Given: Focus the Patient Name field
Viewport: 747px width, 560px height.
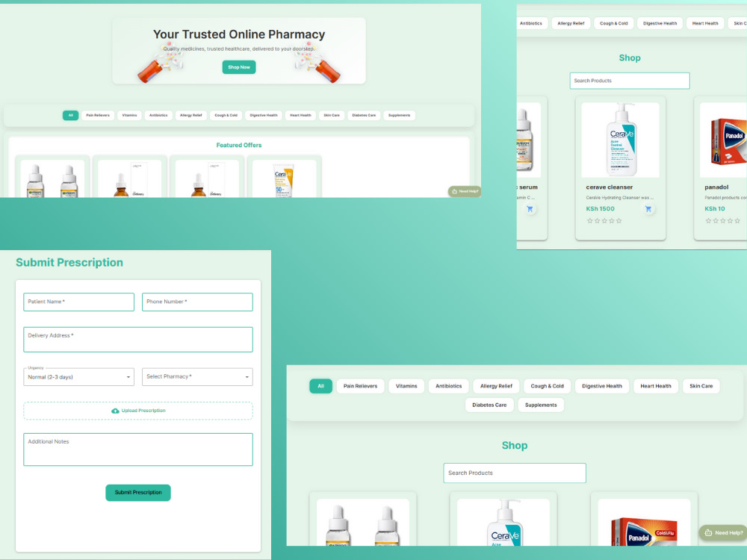Looking at the screenshot, I should (78, 302).
